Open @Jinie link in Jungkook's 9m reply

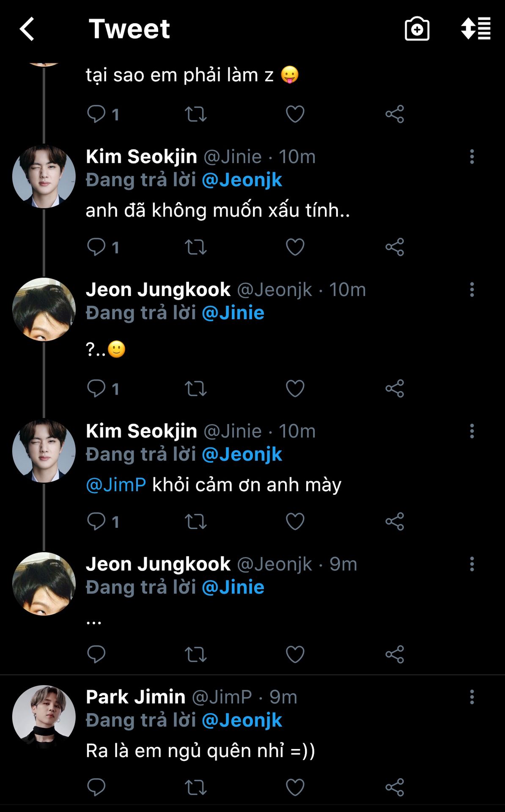[x=233, y=587]
